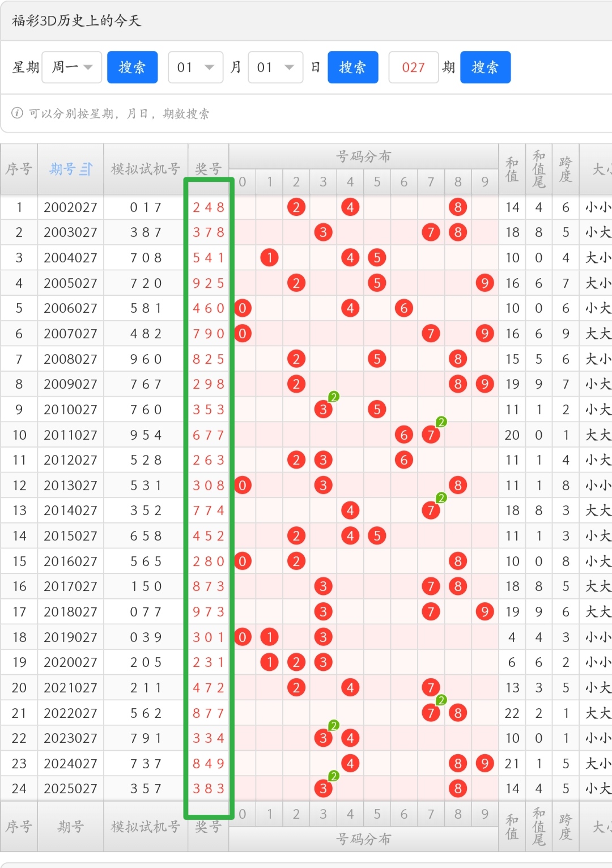Click the 搜索 button next to weekday selector
Image resolution: width=612 pixels, height=868 pixels.
tap(133, 67)
